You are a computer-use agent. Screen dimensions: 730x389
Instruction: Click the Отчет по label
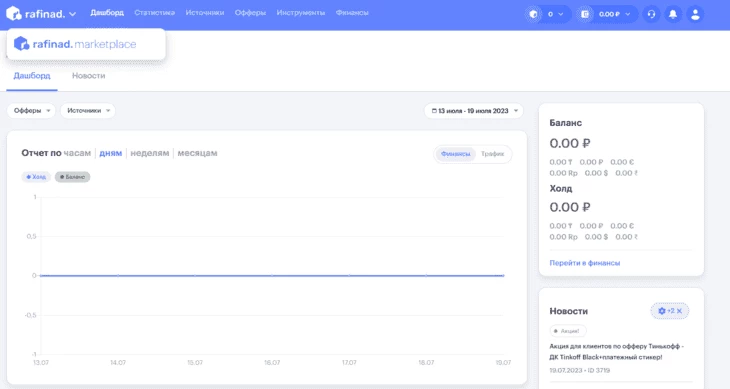[x=41, y=153]
